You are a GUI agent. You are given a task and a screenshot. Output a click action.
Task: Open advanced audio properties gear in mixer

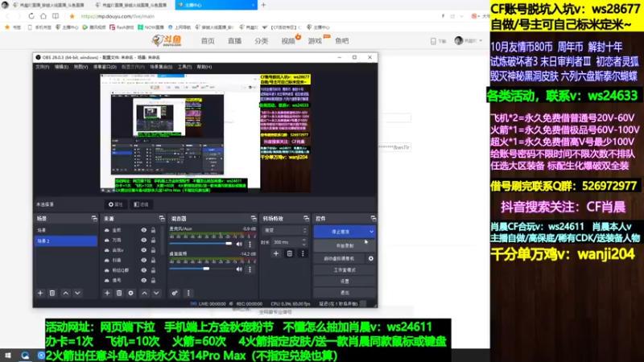pyautogui.click(x=175, y=293)
